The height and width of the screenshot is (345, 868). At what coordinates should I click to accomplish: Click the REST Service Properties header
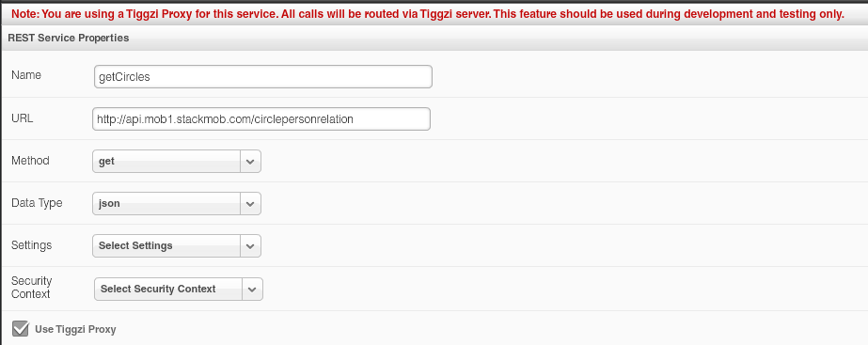[x=68, y=38]
